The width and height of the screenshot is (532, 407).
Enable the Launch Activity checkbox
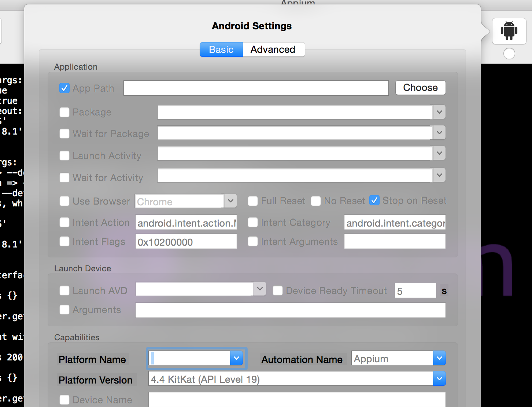(x=64, y=155)
